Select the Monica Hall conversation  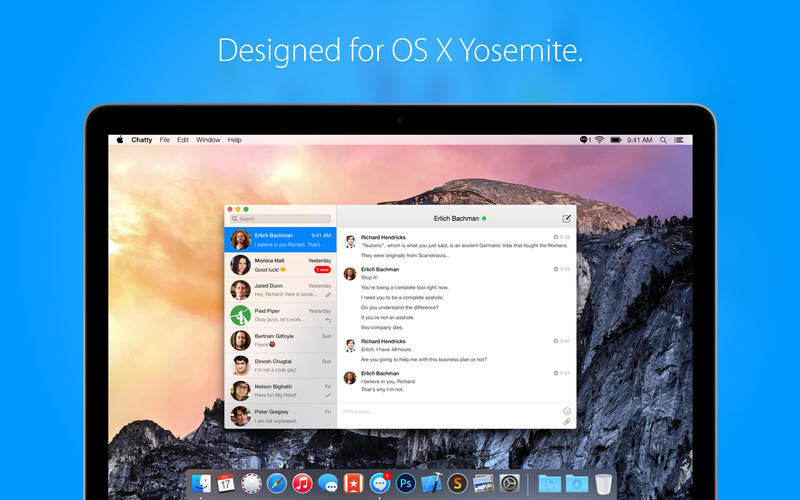(x=280, y=265)
